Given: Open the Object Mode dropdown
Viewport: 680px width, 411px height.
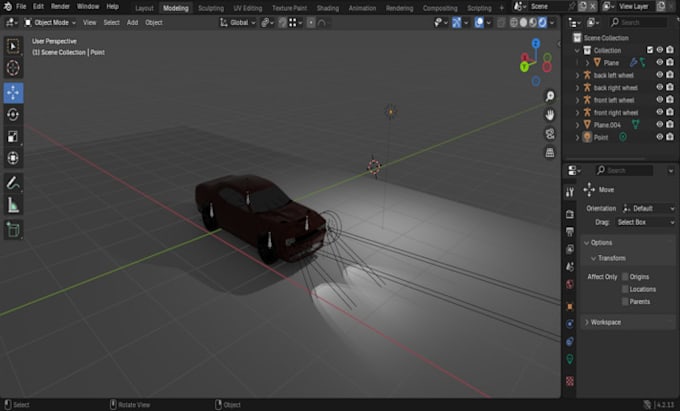Looking at the screenshot, I should tap(50, 23).
